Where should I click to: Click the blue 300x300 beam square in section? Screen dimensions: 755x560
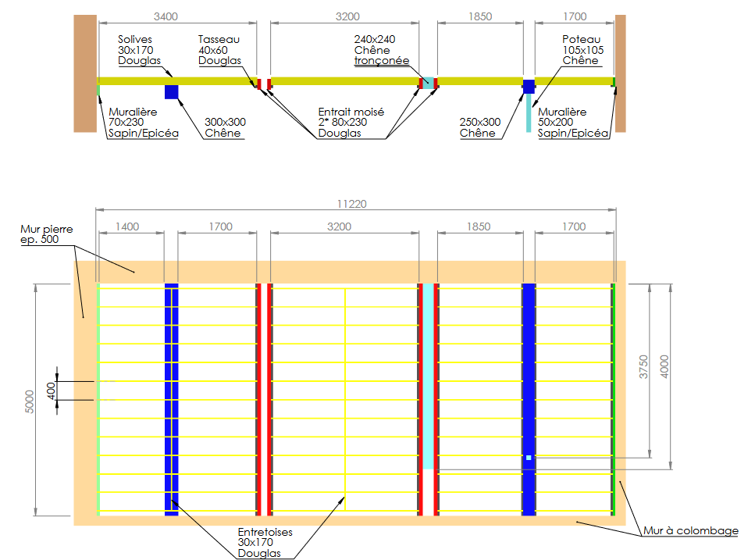[172, 92]
